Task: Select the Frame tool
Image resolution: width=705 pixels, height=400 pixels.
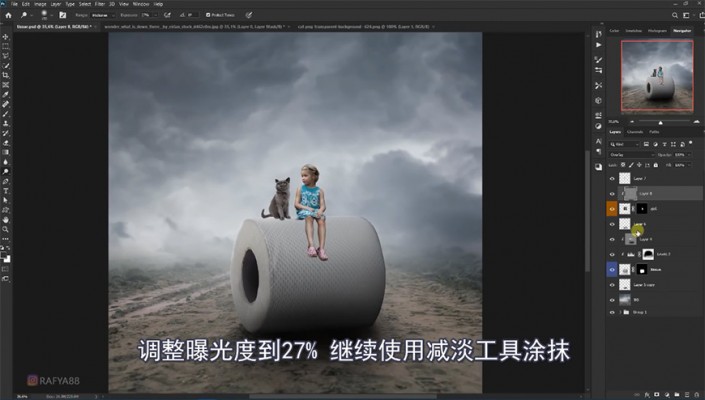Action: 5,85
